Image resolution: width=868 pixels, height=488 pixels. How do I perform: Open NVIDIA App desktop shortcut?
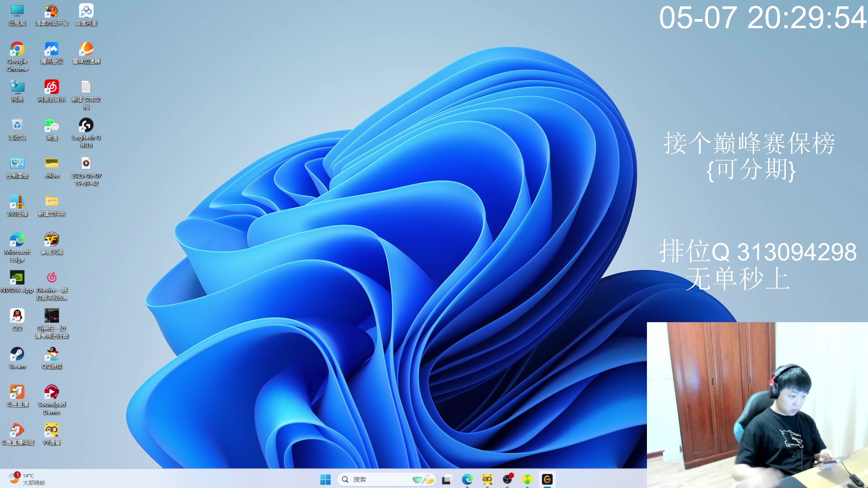point(17,282)
